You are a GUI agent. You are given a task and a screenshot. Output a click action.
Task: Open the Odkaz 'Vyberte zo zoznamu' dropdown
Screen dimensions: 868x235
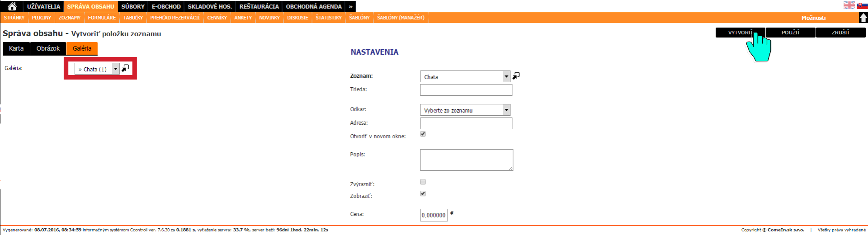point(465,110)
